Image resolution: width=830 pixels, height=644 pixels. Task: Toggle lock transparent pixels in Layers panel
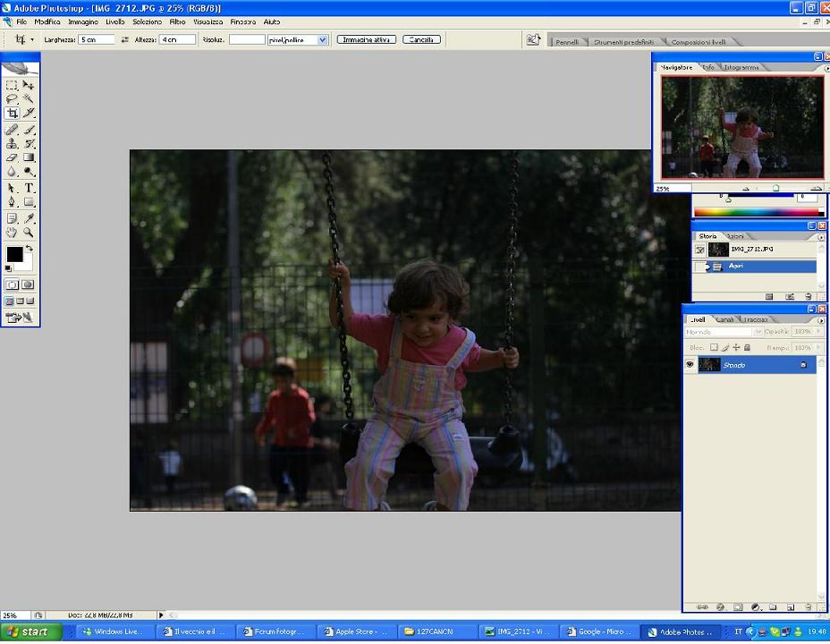coord(714,347)
